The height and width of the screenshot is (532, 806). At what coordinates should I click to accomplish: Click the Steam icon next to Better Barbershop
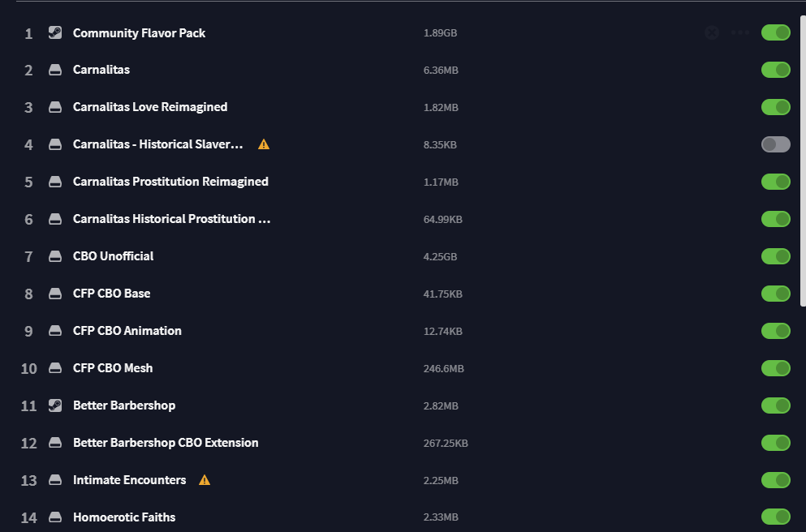click(x=55, y=405)
